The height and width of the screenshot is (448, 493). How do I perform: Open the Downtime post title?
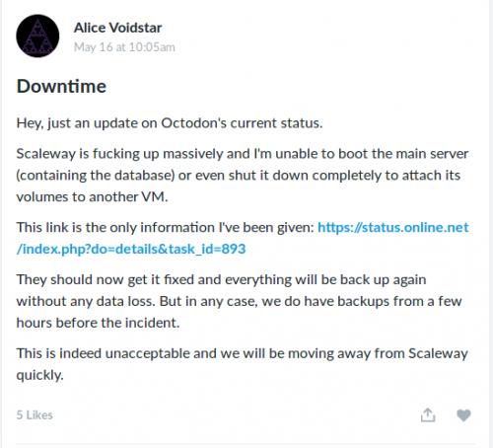click(x=61, y=87)
